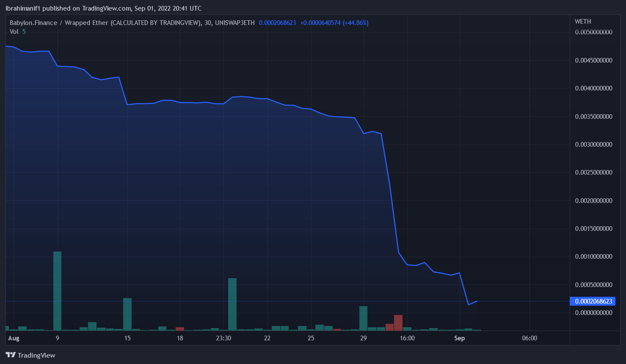Image resolution: width=626 pixels, height=364 pixels.
Task: Click the 0.0025000000 price axis label
Action: [x=593, y=172]
